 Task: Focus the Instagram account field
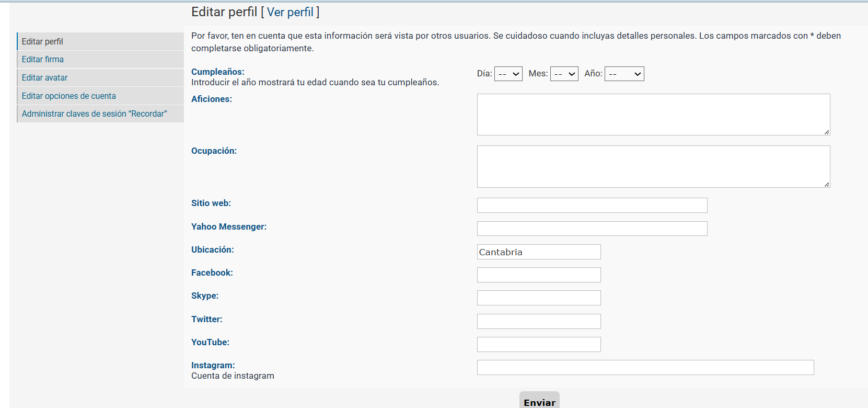[x=645, y=367]
